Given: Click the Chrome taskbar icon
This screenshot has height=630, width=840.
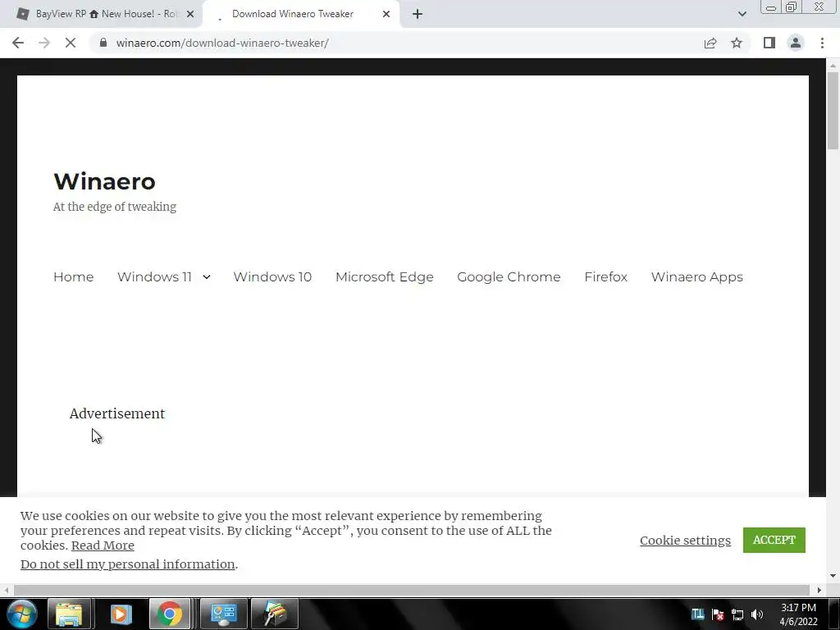Looking at the screenshot, I should (169, 614).
